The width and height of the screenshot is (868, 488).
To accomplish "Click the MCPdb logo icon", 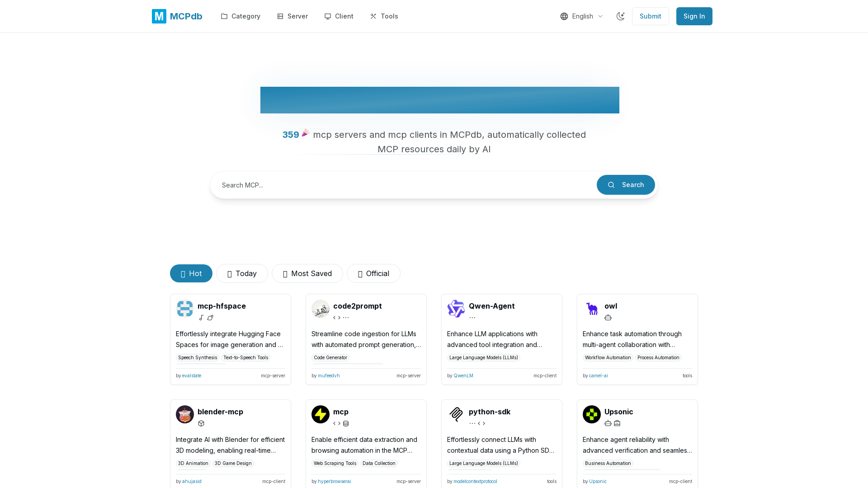I will click(x=159, y=16).
